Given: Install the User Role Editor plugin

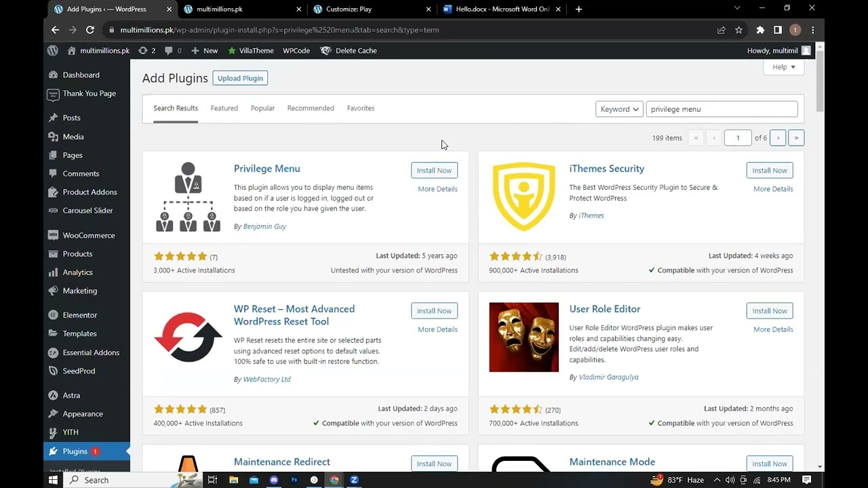Looking at the screenshot, I should [770, 311].
